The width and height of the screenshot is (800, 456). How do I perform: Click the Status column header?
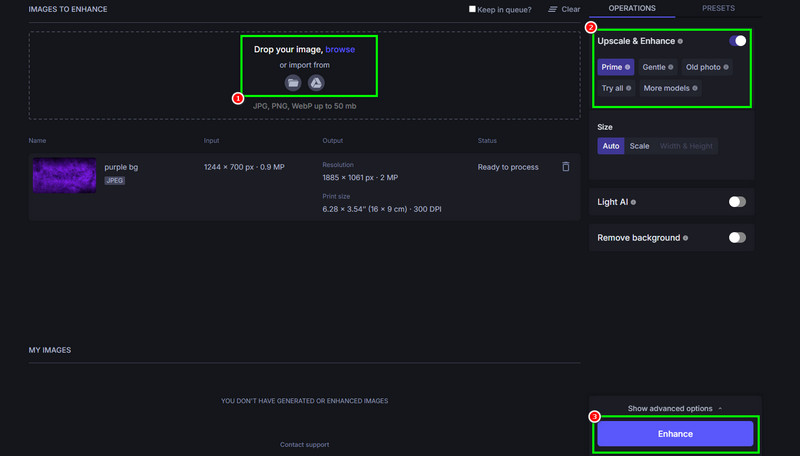tap(487, 140)
